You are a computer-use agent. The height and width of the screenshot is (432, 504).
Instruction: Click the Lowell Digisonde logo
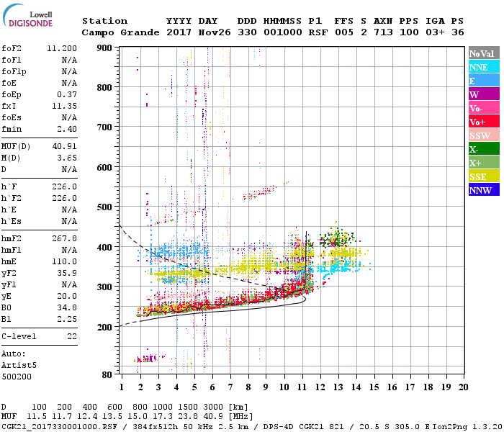[x=27, y=16]
